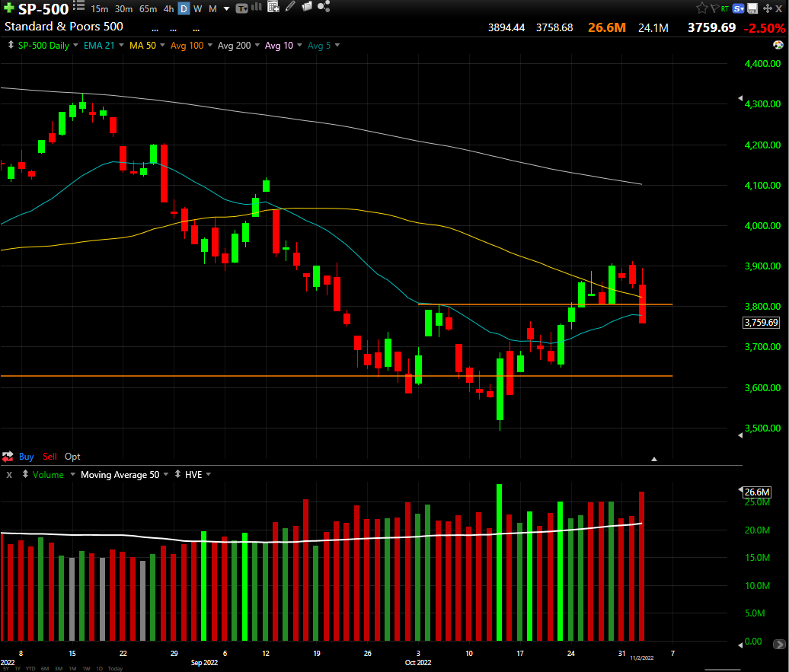Click the SP-500 symbol title
The width and height of the screenshot is (789, 672).
click(43, 9)
